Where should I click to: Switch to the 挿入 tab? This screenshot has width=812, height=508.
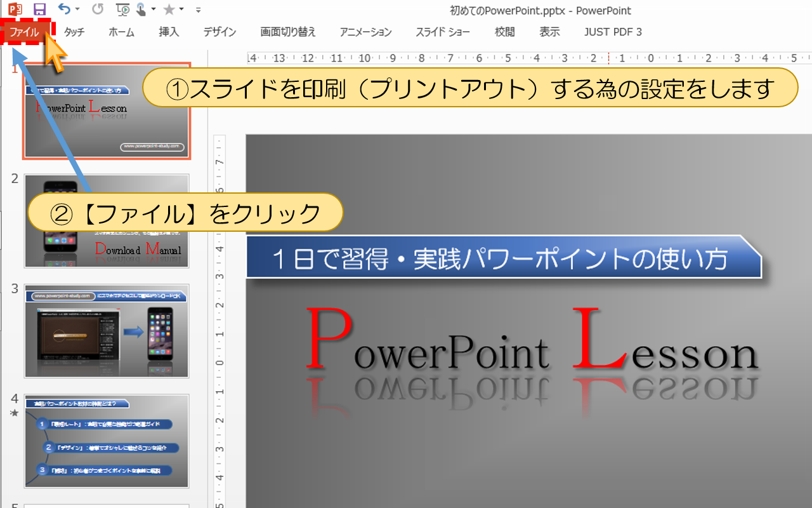point(169,32)
